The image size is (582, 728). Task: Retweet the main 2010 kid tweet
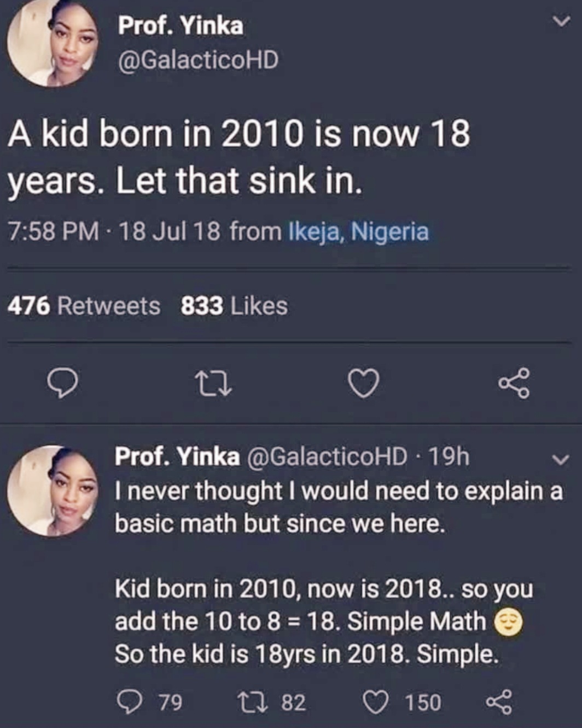213,383
